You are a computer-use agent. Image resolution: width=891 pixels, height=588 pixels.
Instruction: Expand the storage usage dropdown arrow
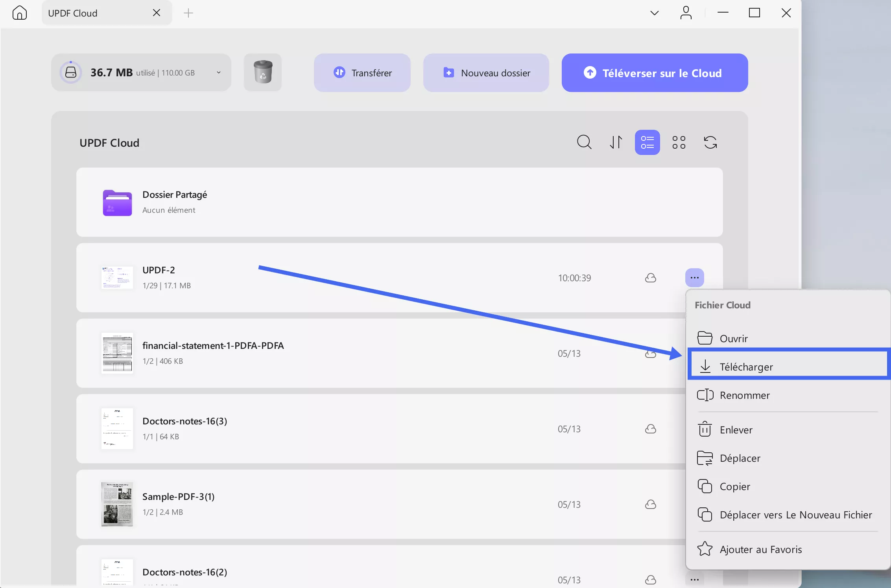click(x=219, y=72)
